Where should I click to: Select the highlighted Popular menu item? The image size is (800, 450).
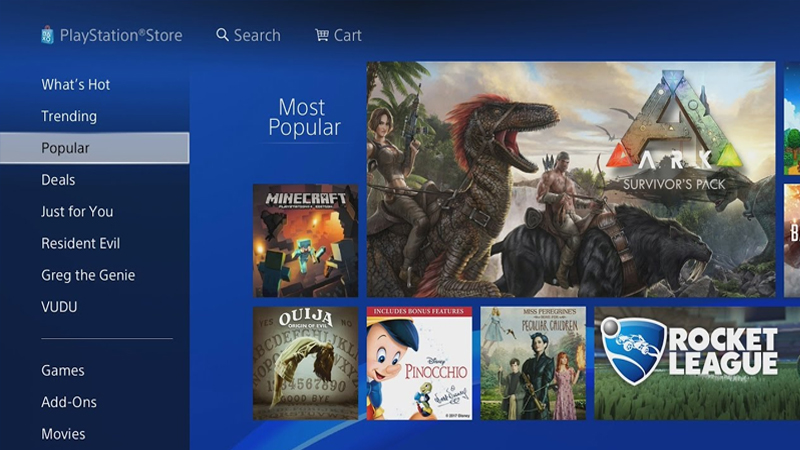coord(94,148)
